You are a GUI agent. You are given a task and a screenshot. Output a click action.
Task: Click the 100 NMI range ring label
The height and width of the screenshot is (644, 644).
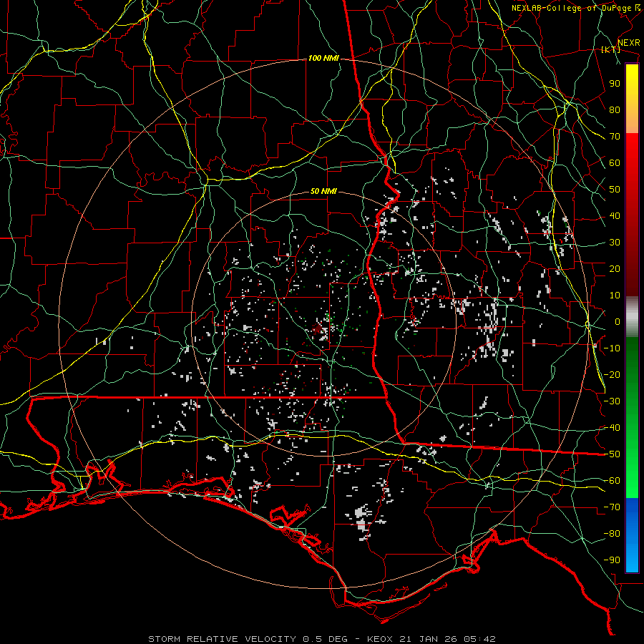point(323,59)
